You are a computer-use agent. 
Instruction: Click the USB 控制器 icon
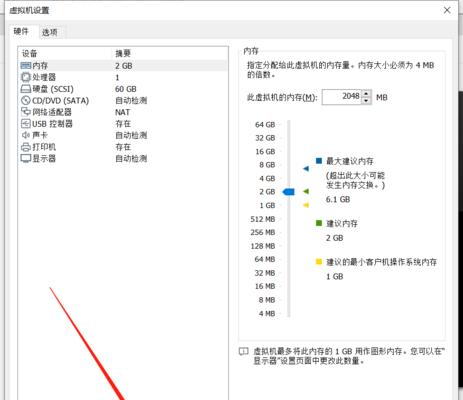click(x=26, y=124)
